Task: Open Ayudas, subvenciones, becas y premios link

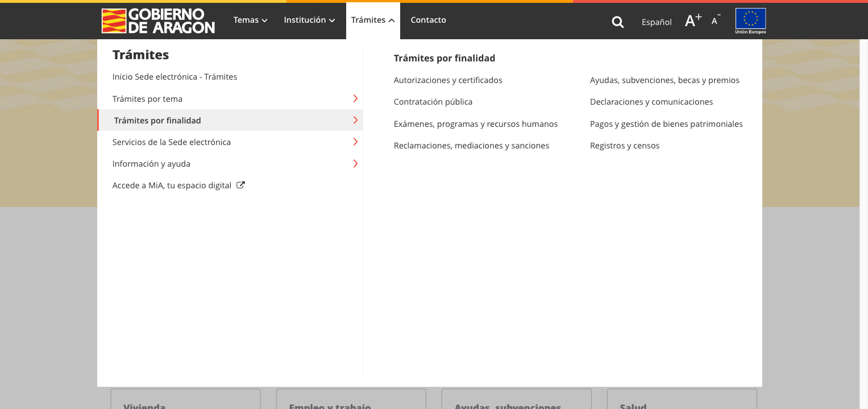Action: point(665,80)
